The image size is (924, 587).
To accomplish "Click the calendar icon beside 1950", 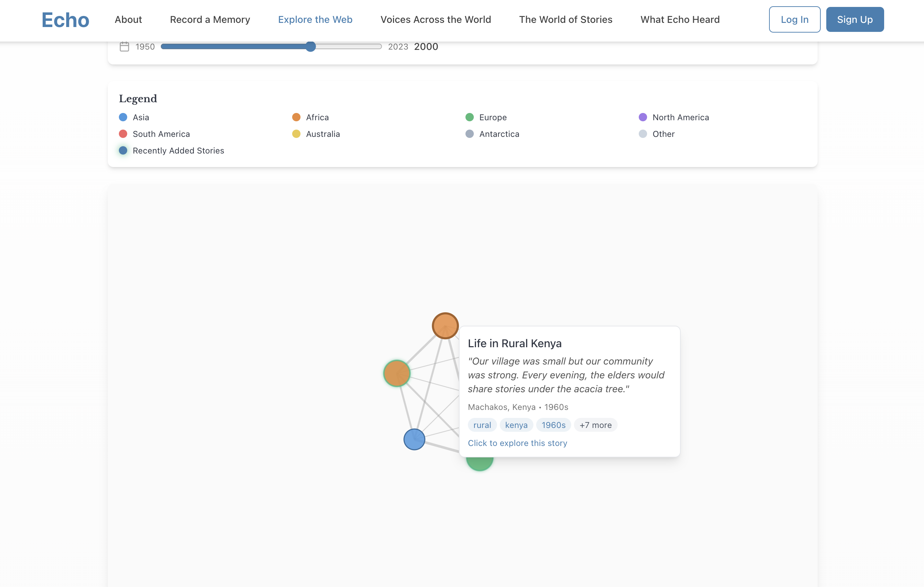I will pos(124,46).
